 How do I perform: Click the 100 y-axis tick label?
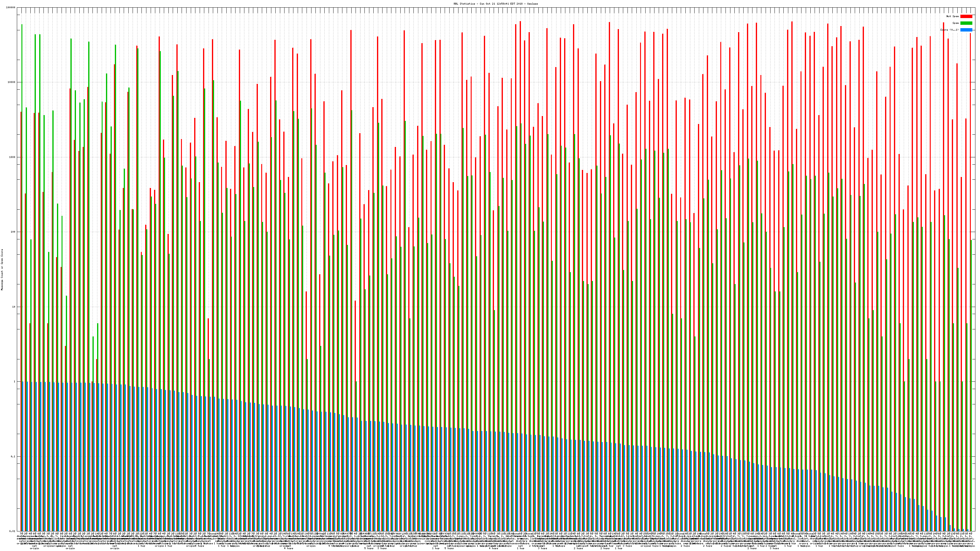[x=13, y=232]
